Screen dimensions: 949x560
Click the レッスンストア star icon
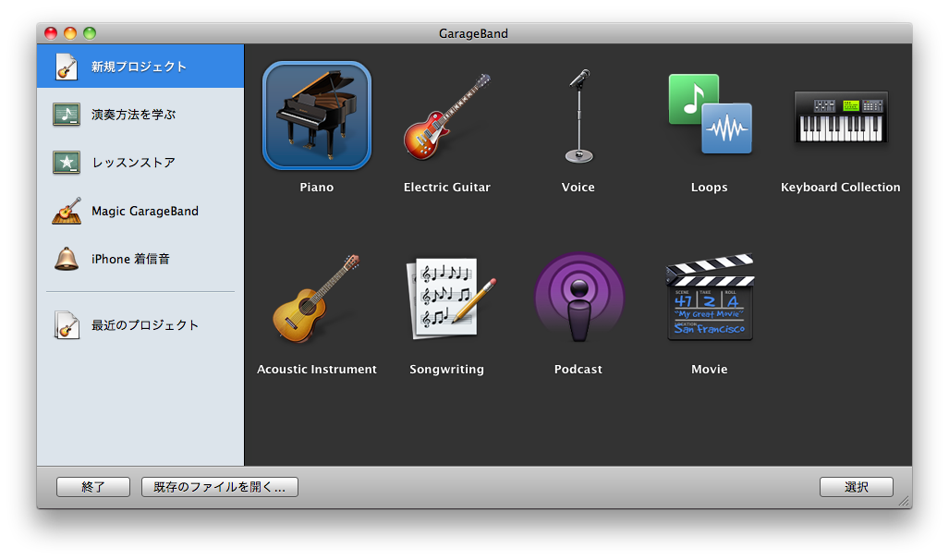pyautogui.click(x=66, y=163)
